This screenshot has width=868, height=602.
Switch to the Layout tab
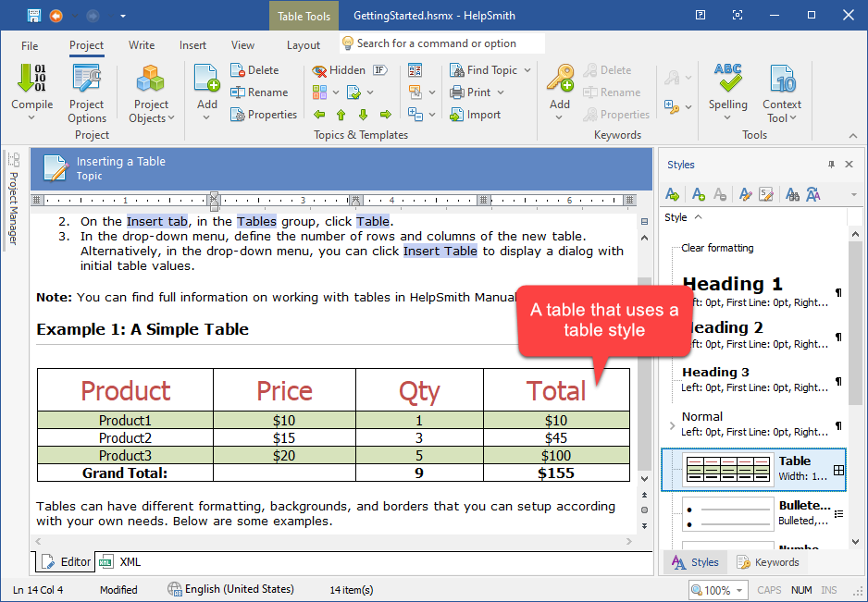(304, 45)
